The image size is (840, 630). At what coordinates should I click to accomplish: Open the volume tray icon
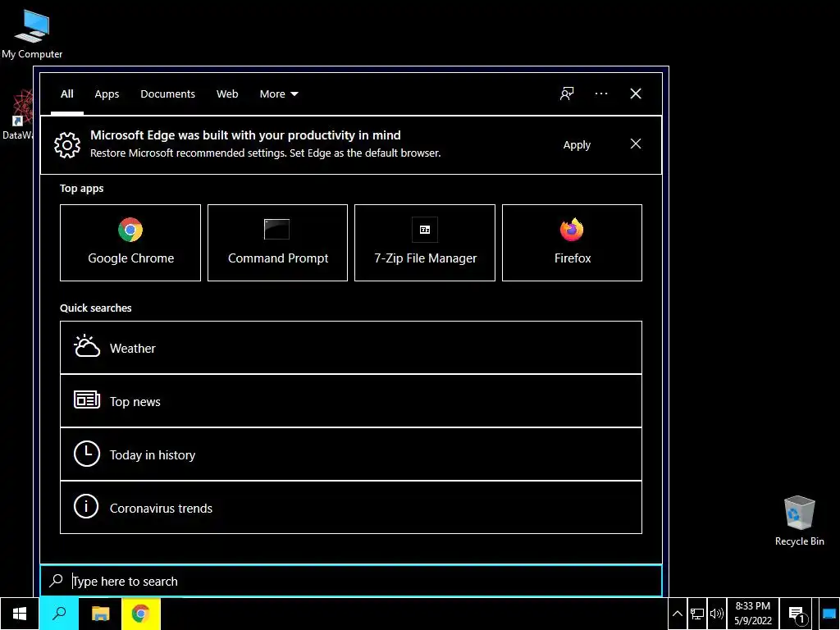(716, 614)
